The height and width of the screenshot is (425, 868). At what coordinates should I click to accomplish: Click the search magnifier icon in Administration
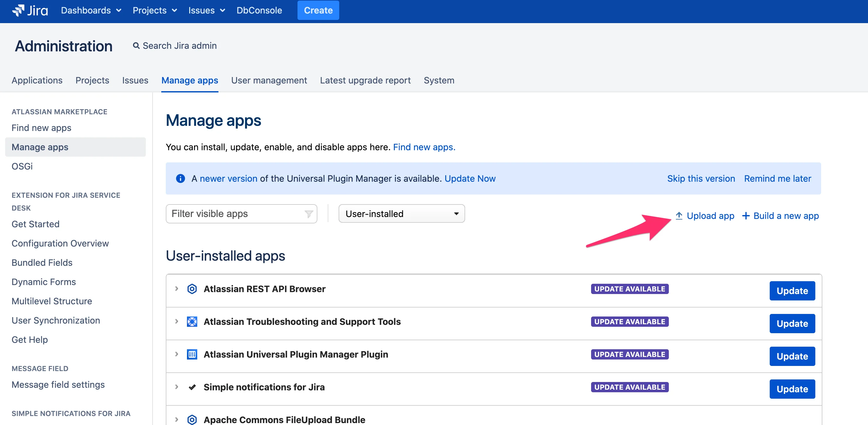point(136,46)
